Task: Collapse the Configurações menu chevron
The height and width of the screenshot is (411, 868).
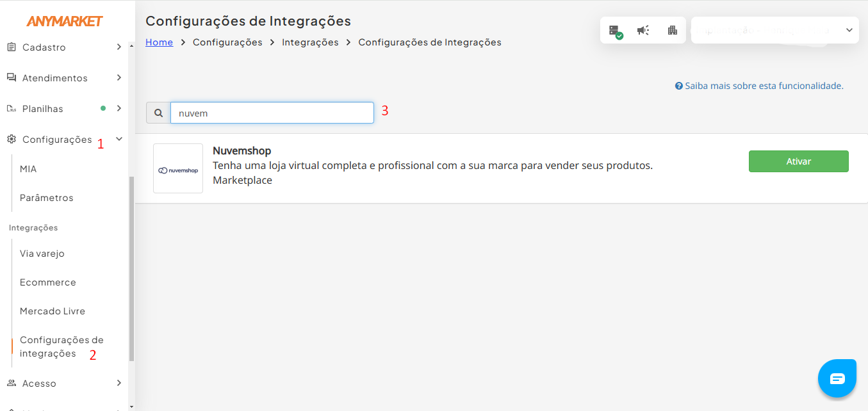Action: 119,139
